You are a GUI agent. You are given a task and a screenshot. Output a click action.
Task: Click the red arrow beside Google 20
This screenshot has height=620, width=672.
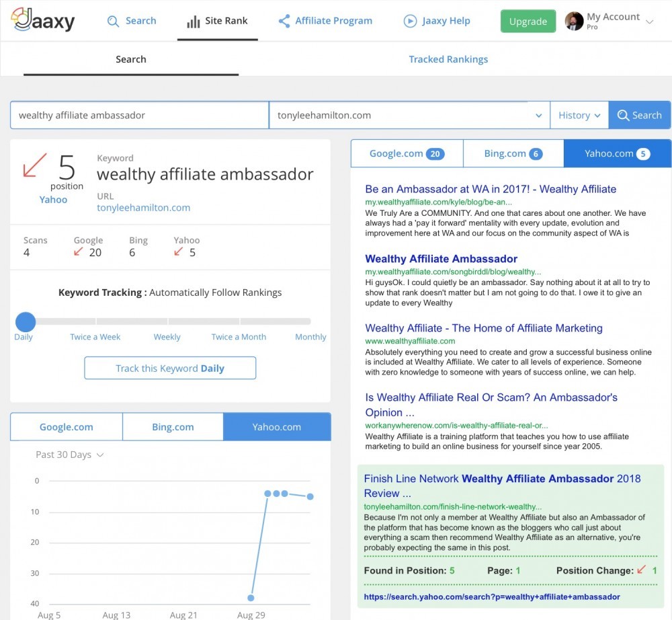(x=78, y=251)
